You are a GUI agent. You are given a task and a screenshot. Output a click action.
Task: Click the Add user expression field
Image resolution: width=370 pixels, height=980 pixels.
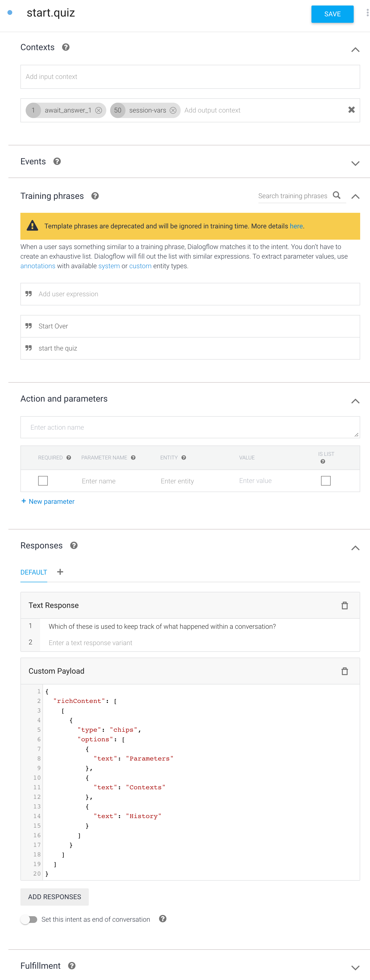190,294
